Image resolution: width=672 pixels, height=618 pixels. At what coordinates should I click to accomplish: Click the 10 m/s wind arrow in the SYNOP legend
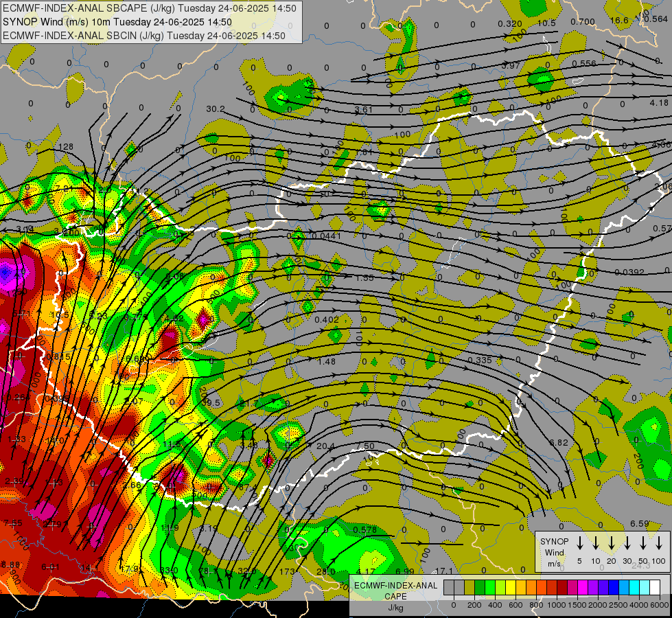coord(595,543)
